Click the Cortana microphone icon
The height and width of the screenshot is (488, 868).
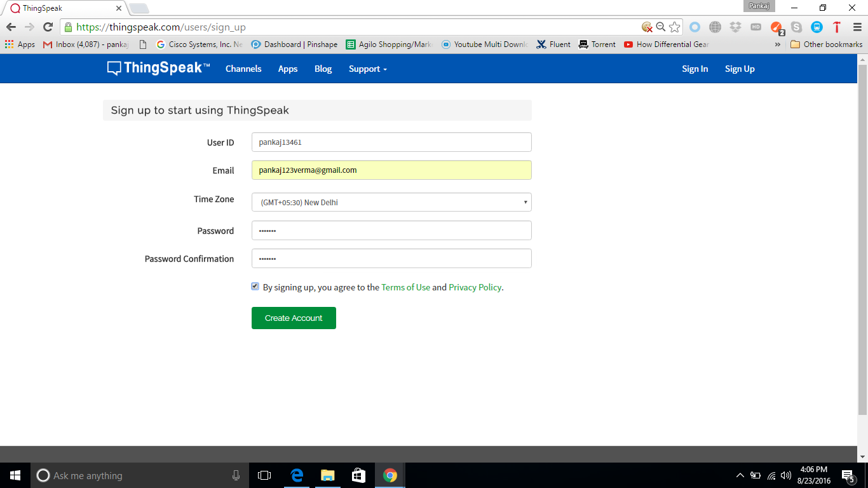pyautogui.click(x=236, y=475)
